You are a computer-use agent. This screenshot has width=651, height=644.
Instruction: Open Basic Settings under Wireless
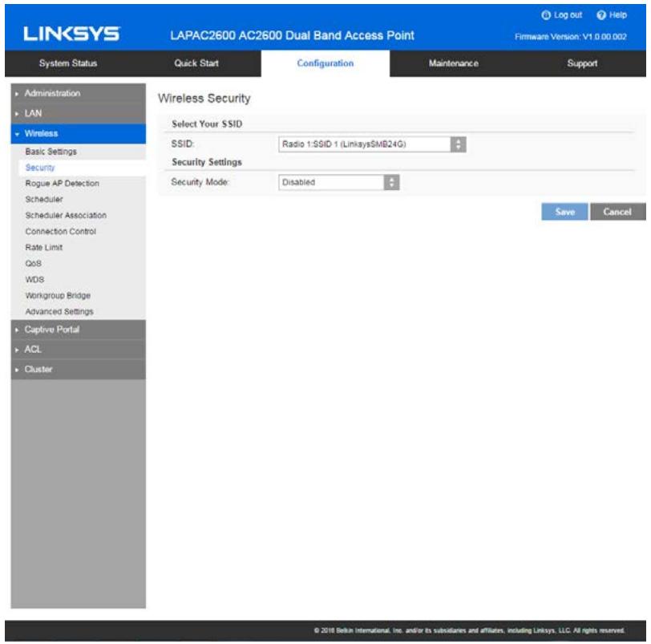[51, 152]
